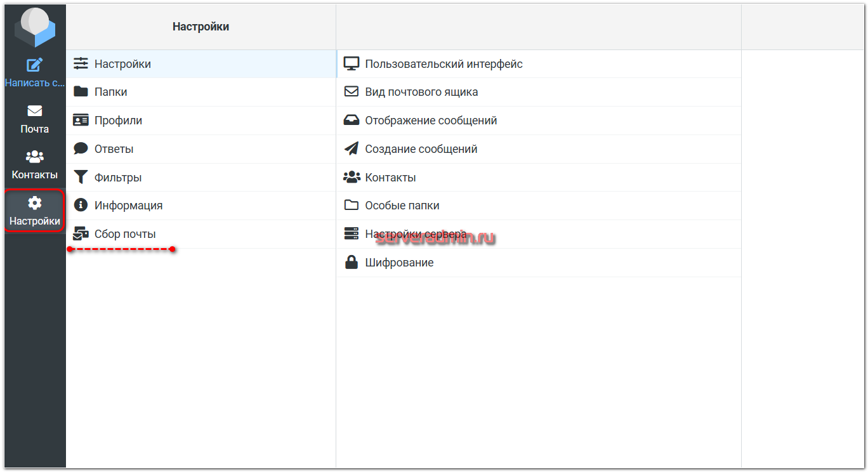Click the paper plane icon for Создание сообщений
Image resolution: width=868 pixels, height=472 pixels.
click(x=351, y=149)
